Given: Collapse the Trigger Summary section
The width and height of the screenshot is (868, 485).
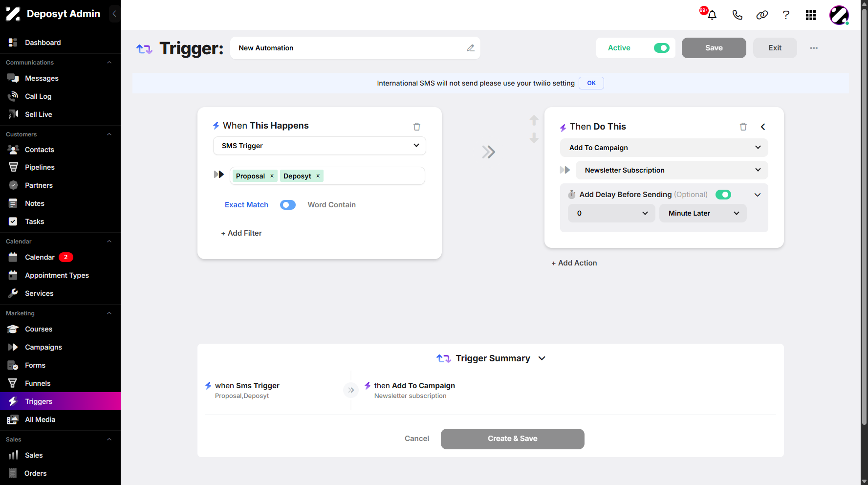Looking at the screenshot, I should 542,358.
